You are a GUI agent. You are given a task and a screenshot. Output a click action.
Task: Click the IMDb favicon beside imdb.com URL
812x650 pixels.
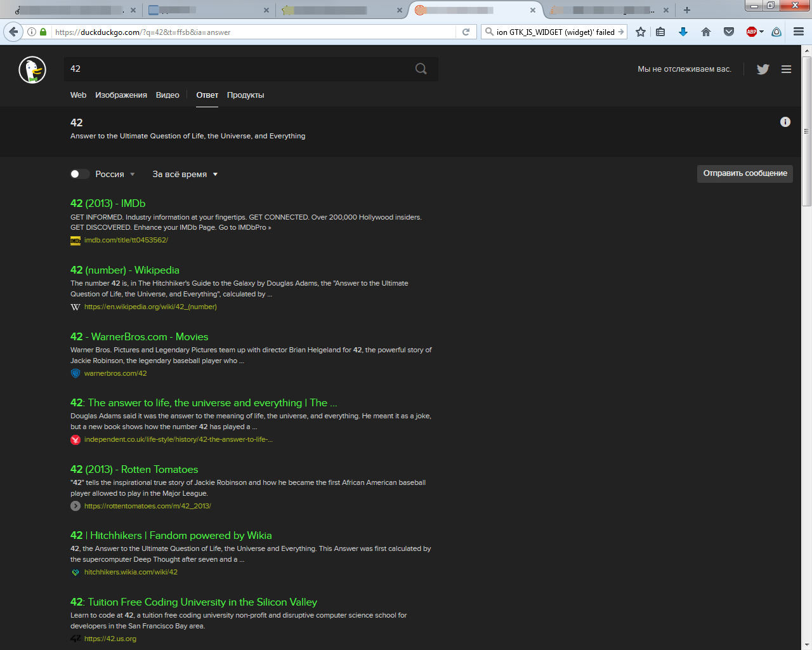tap(75, 240)
